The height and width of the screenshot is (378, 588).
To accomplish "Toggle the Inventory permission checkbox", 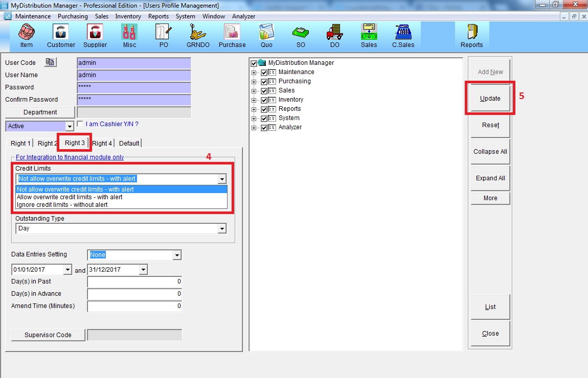I will click(x=264, y=100).
